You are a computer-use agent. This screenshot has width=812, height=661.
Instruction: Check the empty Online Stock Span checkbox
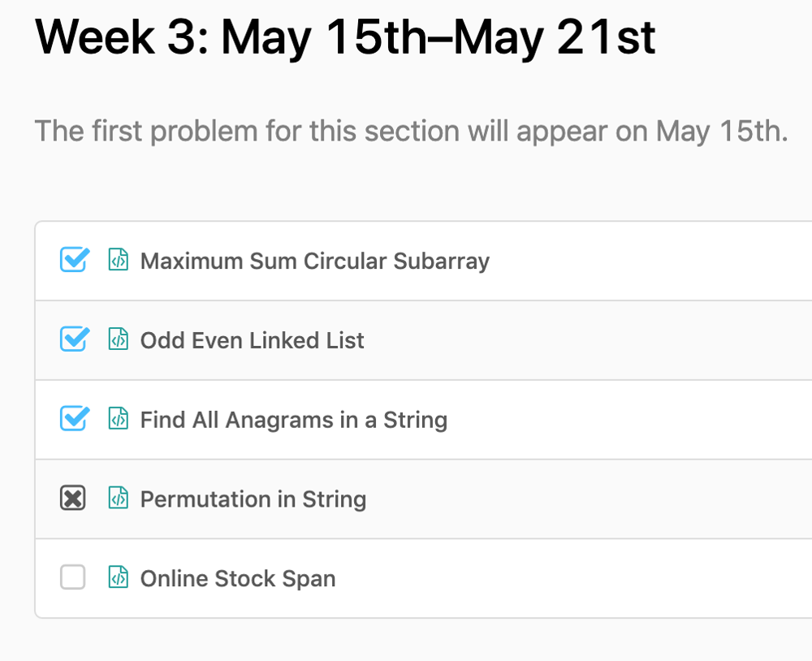72,577
